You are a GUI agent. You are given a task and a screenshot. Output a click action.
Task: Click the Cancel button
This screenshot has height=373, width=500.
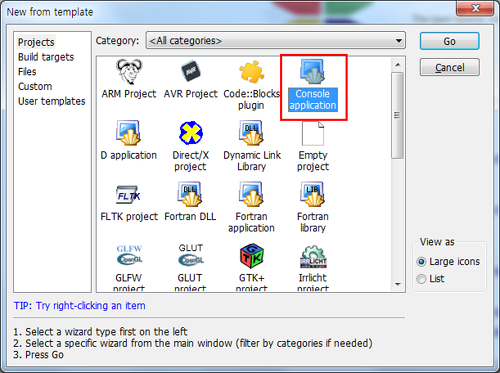(x=449, y=67)
